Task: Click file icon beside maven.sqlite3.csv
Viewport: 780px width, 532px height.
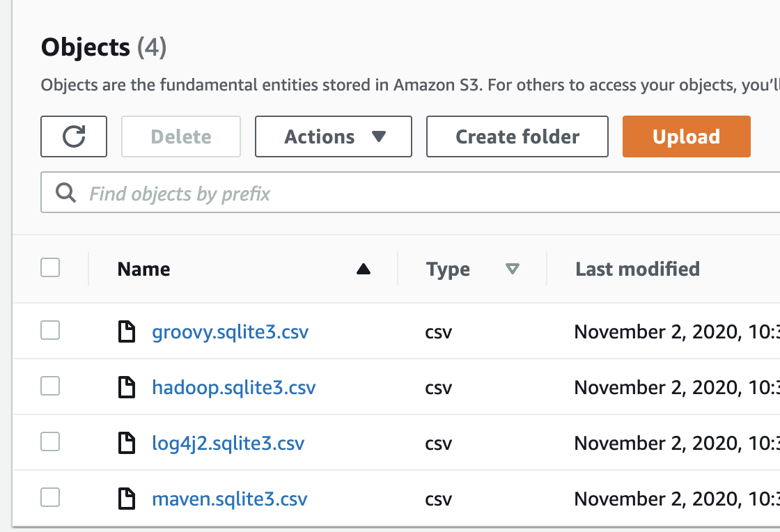Action: coord(126,499)
